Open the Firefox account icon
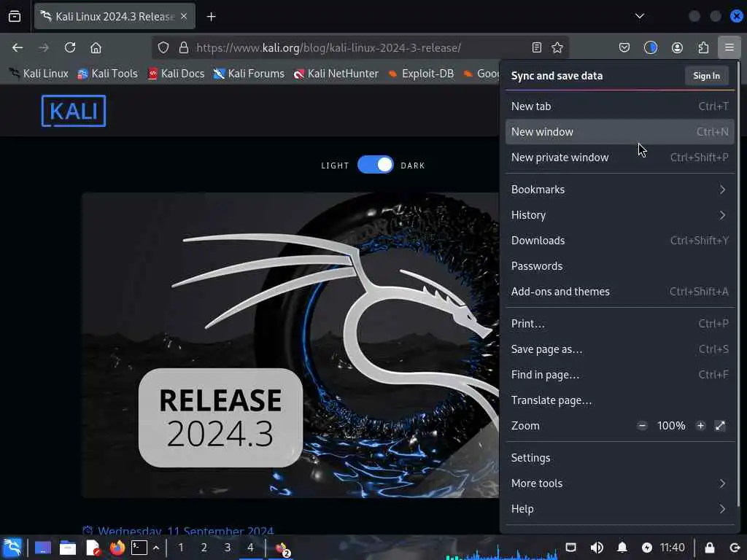Viewport: 747px width, 560px height. (x=677, y=47)
